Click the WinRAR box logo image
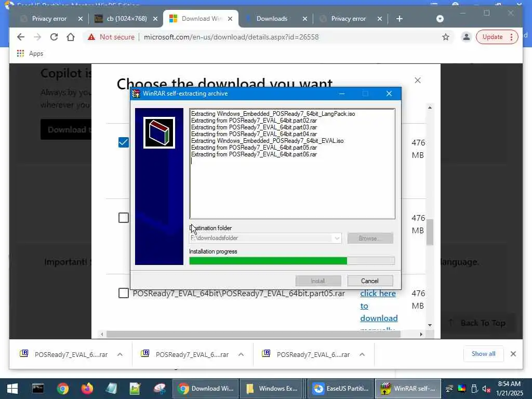The height and width of the screenshot is (399, 532). 159,132
